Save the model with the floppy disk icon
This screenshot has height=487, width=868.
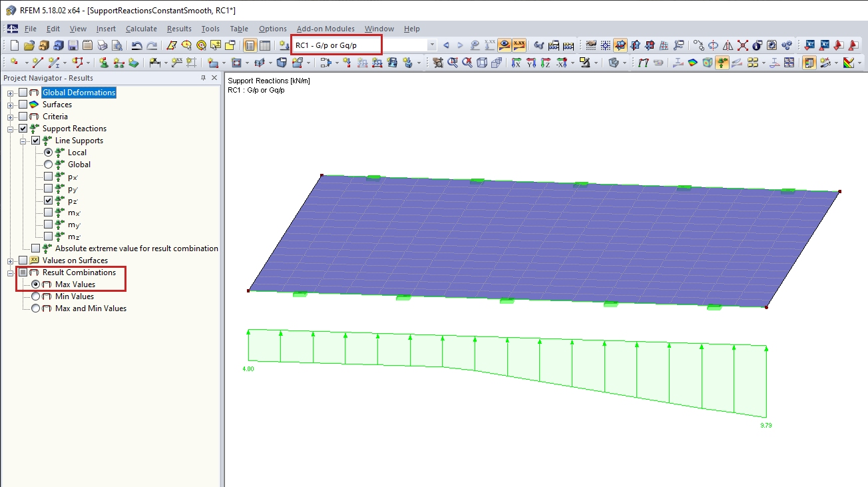73,45
